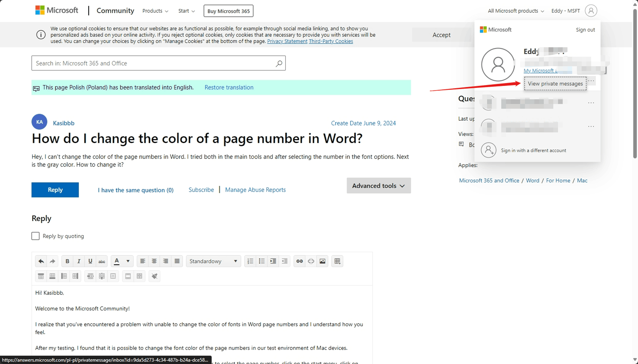The image size is (638, 364).
Task: Align text to the right
Action: 165,261
